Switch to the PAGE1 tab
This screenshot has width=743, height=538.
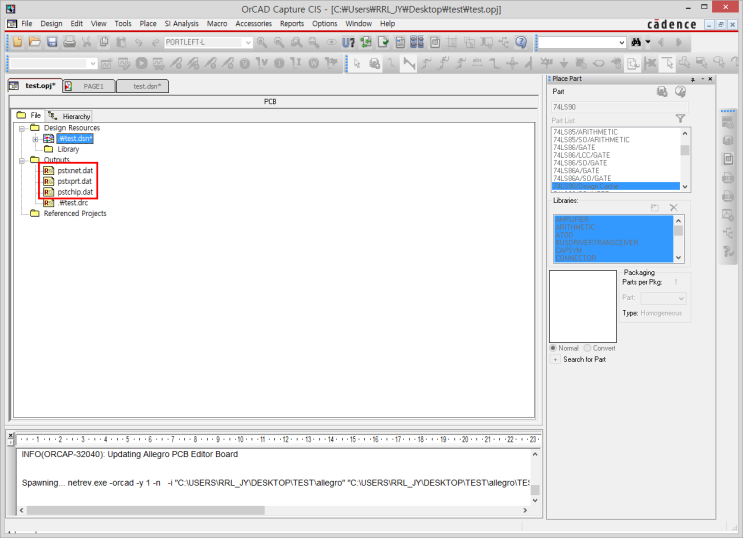[89, 86]
